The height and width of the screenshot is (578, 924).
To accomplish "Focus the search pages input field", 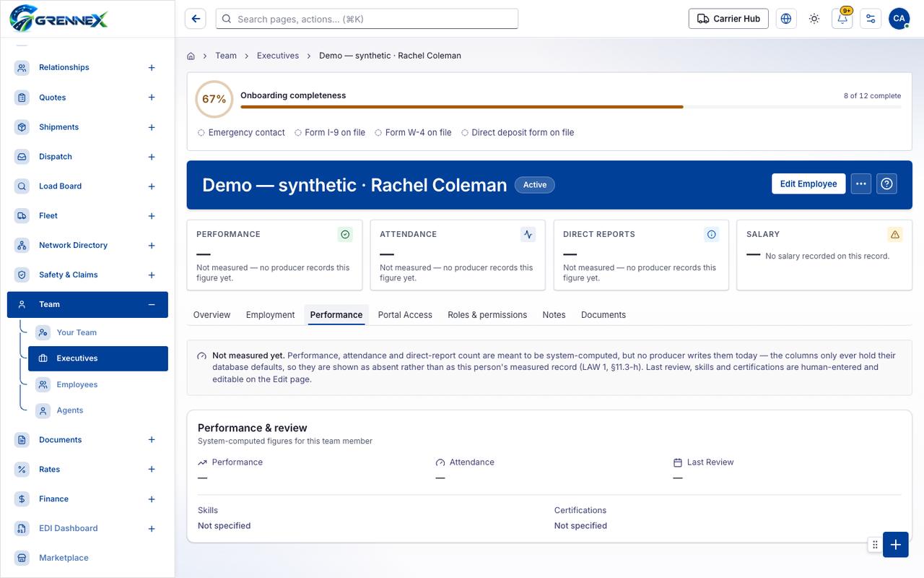I will (x=367, y=19).
